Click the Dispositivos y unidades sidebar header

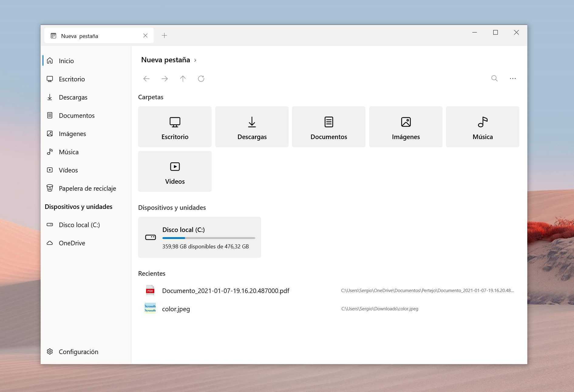[79, 207]
